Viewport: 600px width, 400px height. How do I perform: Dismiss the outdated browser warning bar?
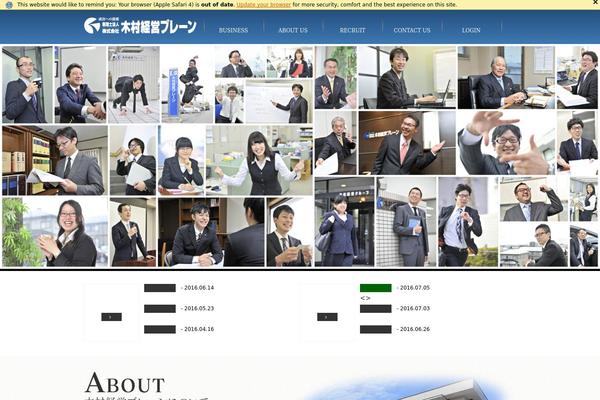tap(596, 3)
